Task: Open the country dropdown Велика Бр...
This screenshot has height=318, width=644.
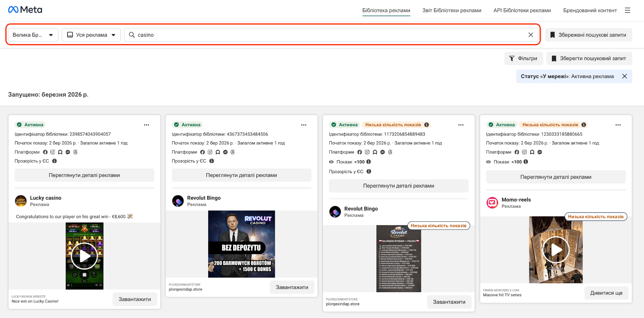Action: point(33,35)
